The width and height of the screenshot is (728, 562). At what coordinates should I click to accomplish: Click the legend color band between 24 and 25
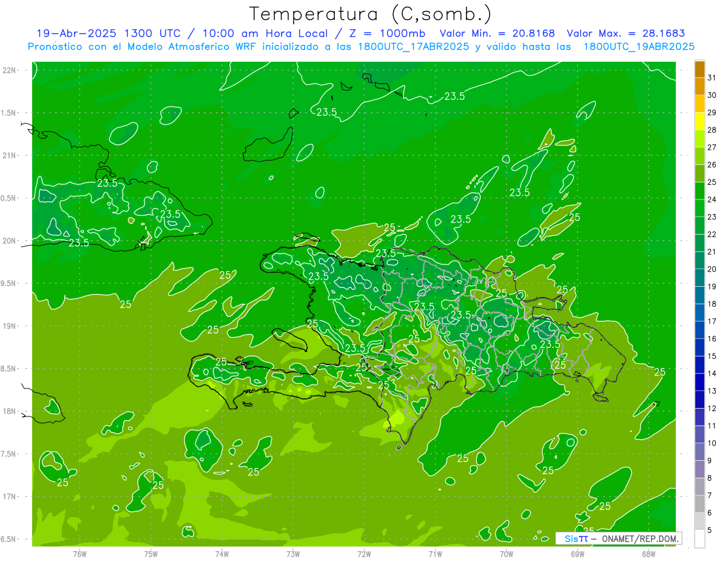tap(699, 191)
